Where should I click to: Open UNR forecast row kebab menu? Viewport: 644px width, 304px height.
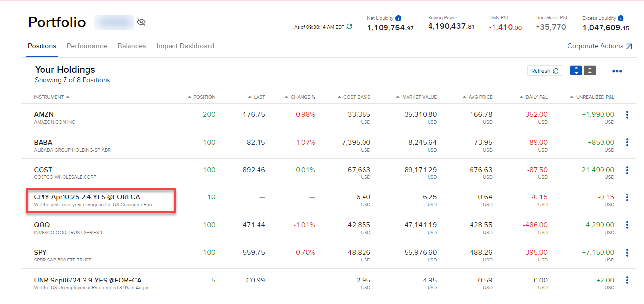click(x=627, y=280)
